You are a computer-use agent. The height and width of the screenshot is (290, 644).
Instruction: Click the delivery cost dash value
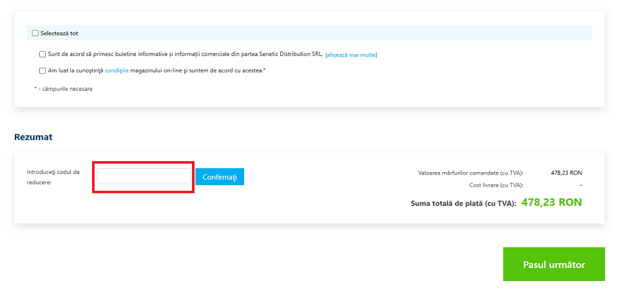click(581, 186)
